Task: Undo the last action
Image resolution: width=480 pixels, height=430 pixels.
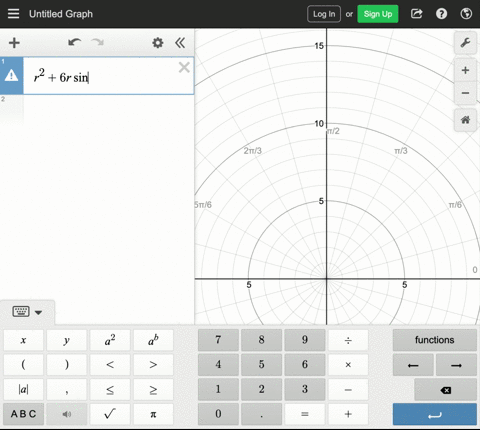Action: tap(74, 42)
